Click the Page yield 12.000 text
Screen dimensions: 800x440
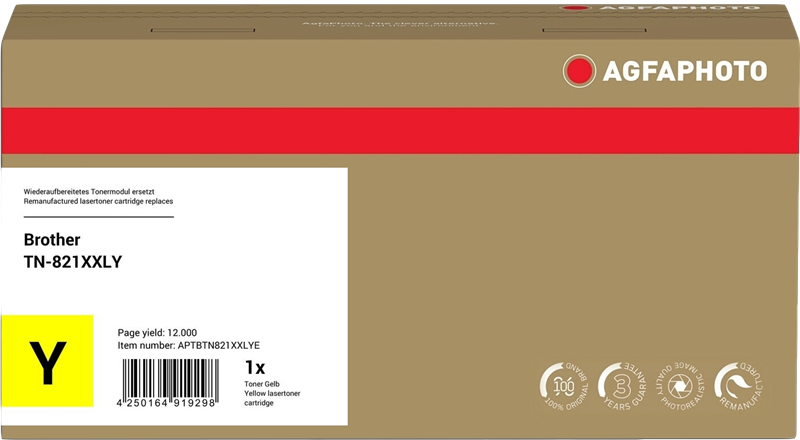(157, 333)
